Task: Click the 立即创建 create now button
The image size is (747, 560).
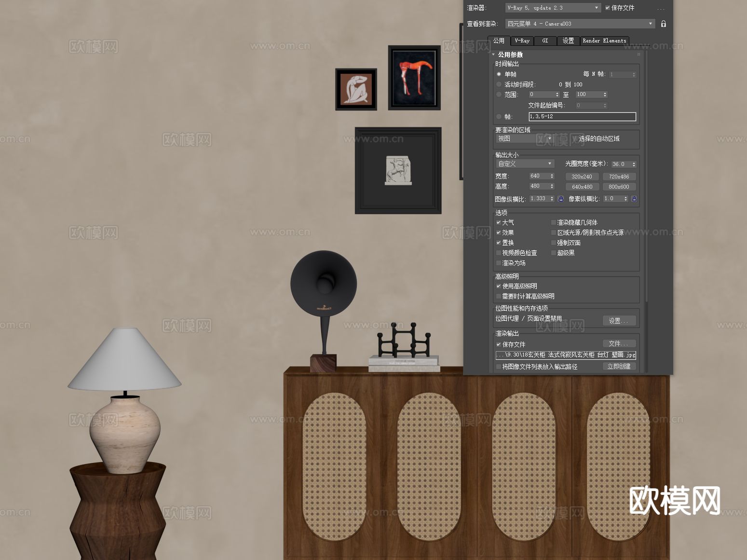Action: pos(619,367)
